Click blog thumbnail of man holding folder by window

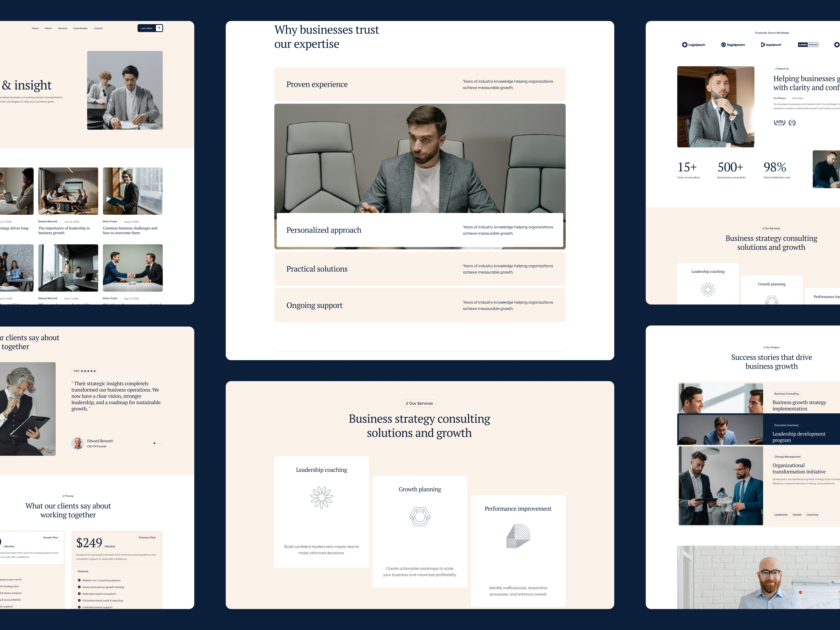point(133,191)
